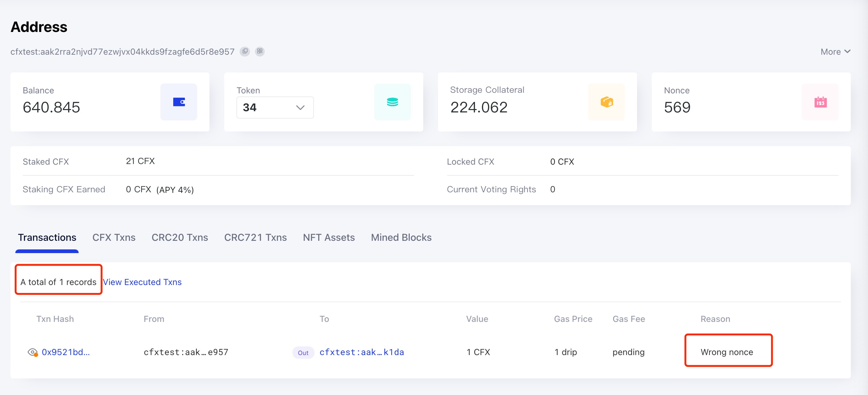Switch to the CFX Txns tab
This screenshot has height=395, width=868.
click(x=114, y=238)
